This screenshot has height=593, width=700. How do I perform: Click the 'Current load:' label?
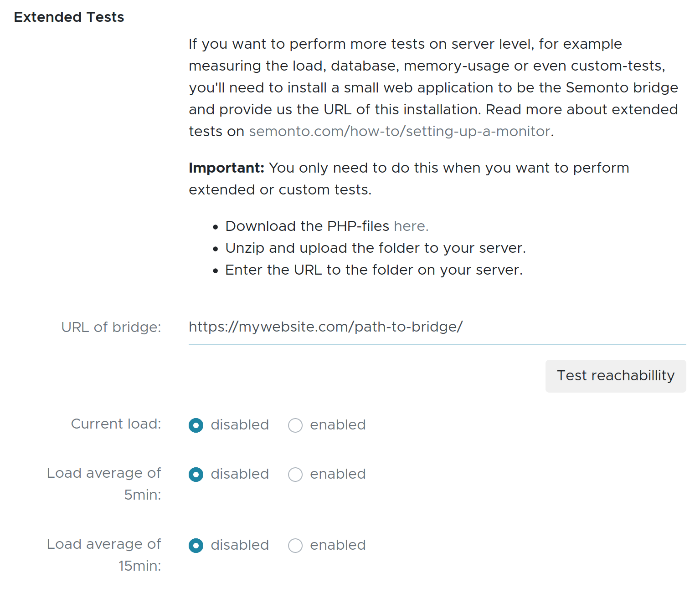click(116, 424)
